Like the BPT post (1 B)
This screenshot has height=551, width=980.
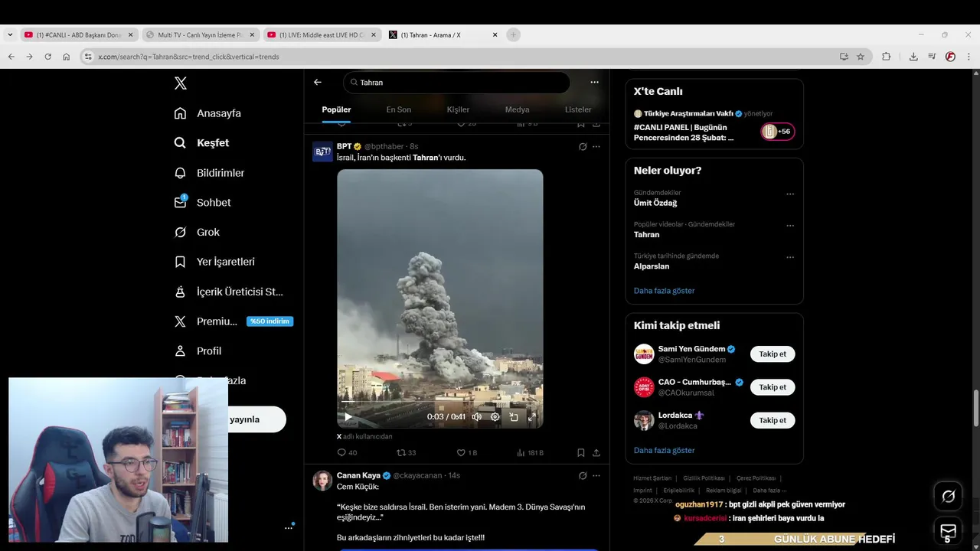466,452
